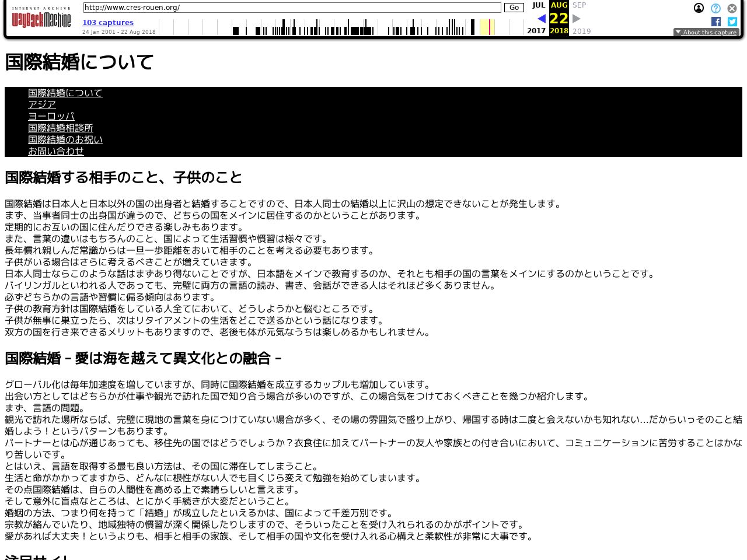Visit the 国際結婚相談所 page

61,128
